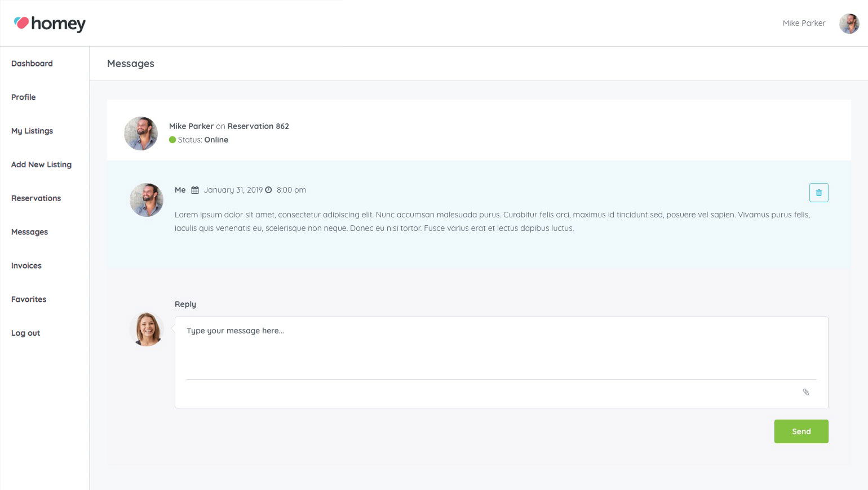
Task: Click Mike Parker's avatar in conversation header
Action: 141,133
